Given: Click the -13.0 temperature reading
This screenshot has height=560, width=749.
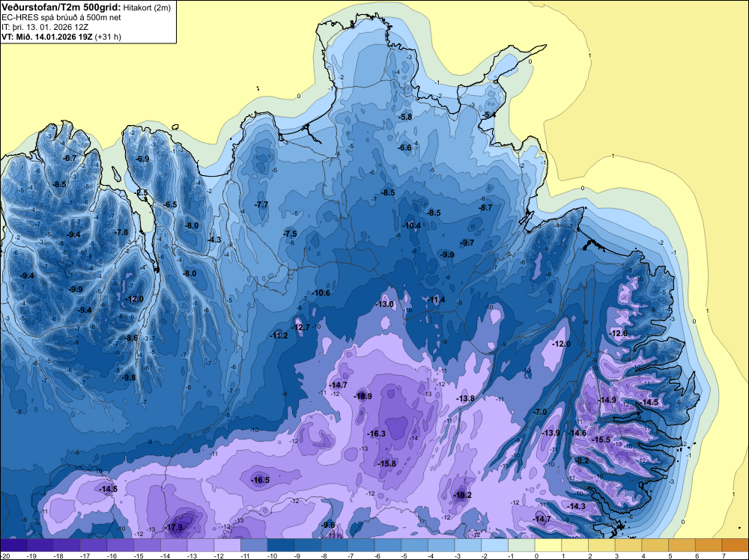Looking at the screenshot, I should pyautogui.click(x=384, y=304).
